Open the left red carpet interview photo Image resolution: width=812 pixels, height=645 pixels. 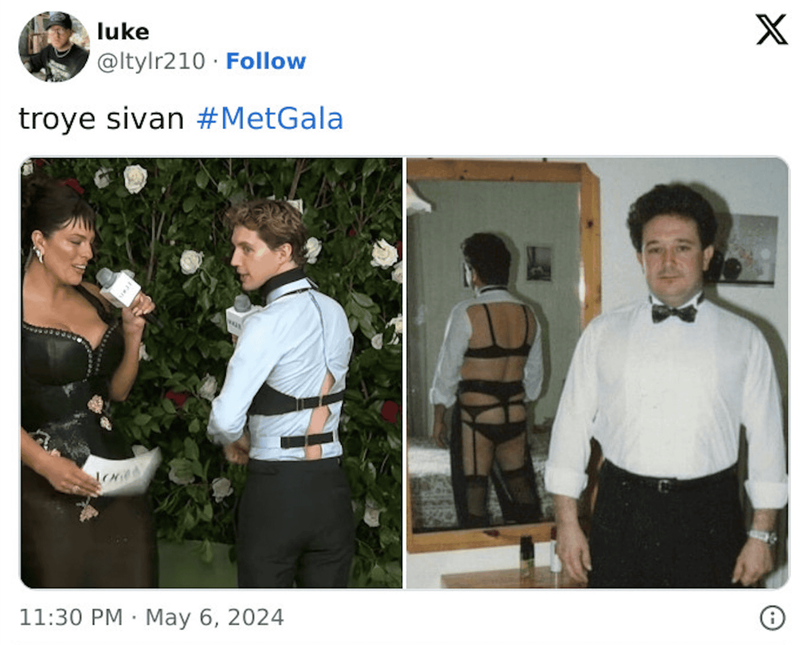211,373
